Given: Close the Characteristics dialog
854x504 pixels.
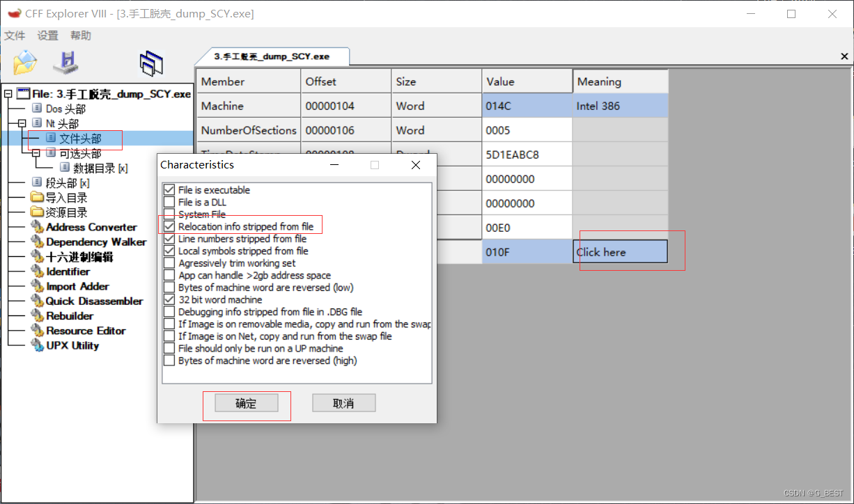Looking at the screenshot, I should (x=416, y=165).
